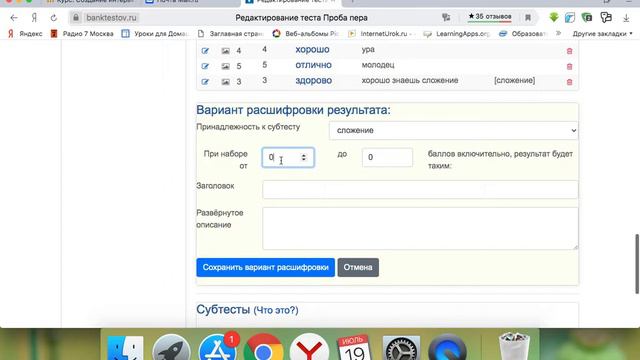Open the 'здорово' result link
Viewport: 640px width, 360px height.
(x=313, y=80)
